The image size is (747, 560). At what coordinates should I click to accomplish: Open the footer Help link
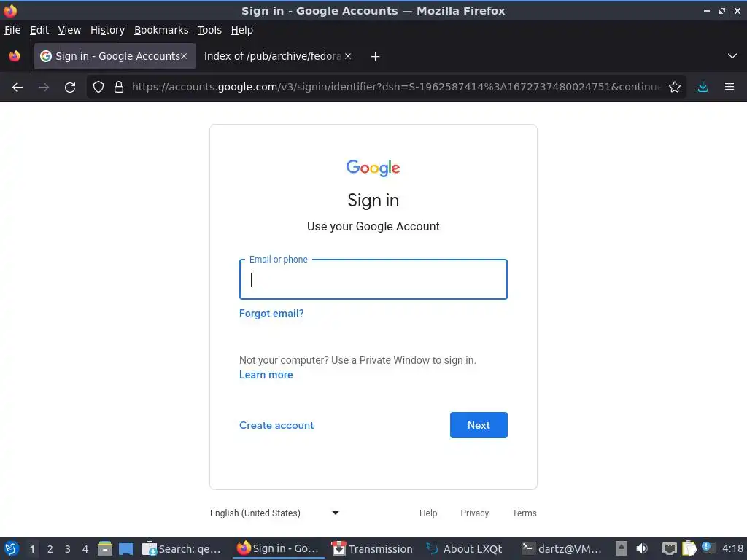[427, 513]
